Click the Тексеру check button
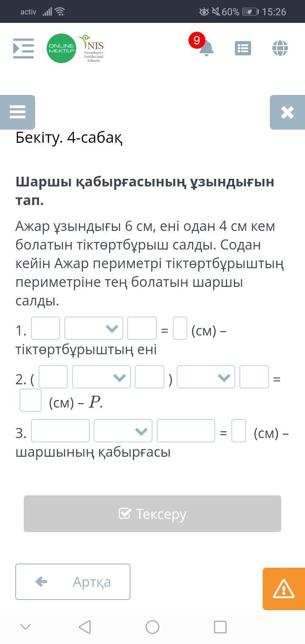 click(152, 514)
